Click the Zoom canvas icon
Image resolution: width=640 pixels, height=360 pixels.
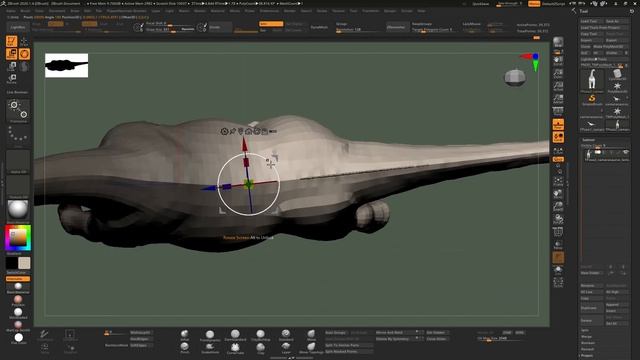click(558, 74)
